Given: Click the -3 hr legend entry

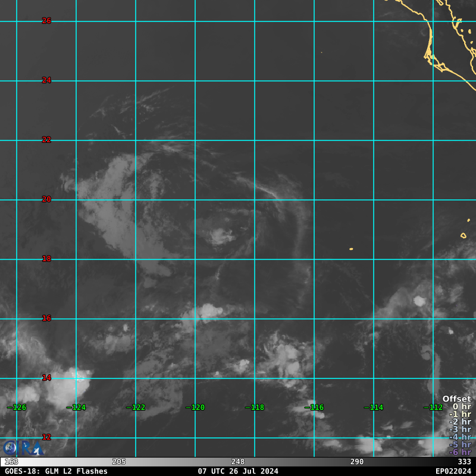Looking at the screenshot, I should (x=460, y=429).
